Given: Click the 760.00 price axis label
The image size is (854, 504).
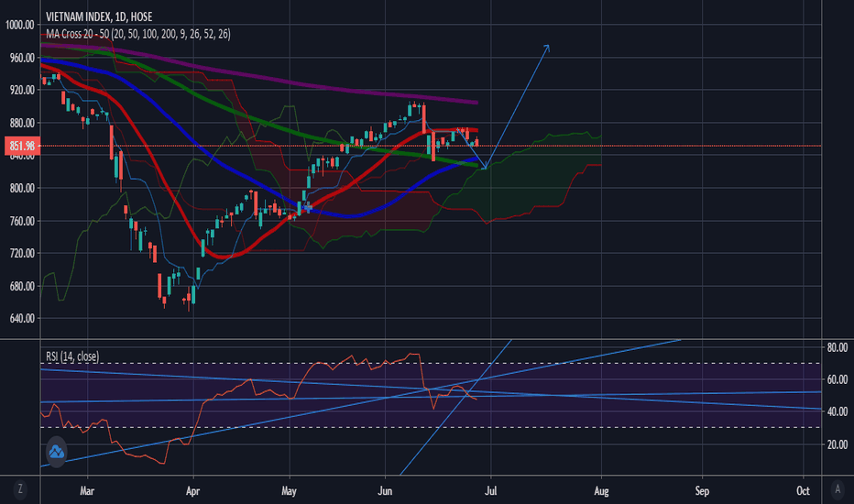Looking at the screenshot, I should pos(22,221).
